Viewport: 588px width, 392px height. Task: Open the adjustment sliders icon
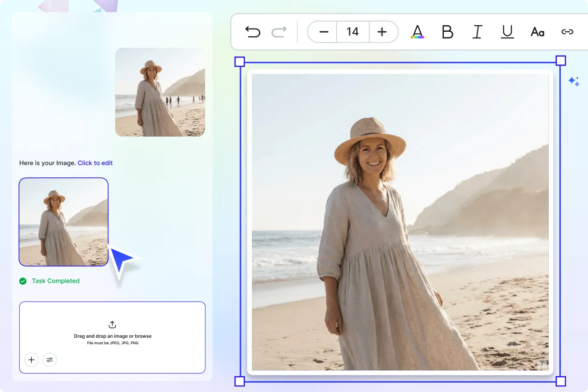(x=50, y=360)
